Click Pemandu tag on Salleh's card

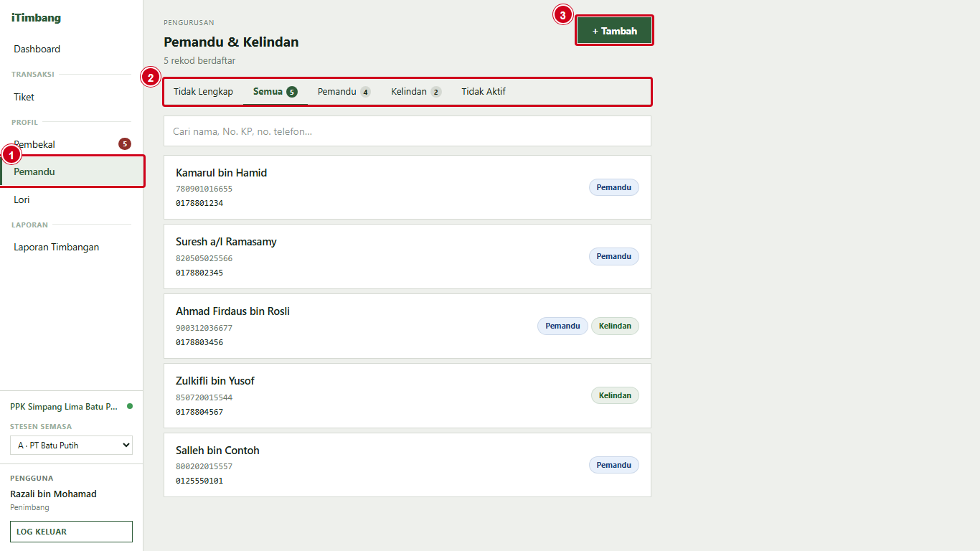[614, 465]
